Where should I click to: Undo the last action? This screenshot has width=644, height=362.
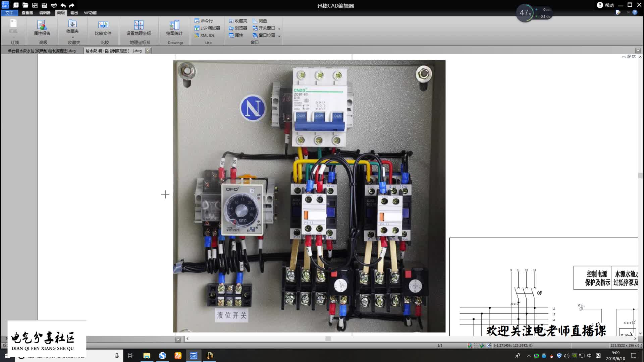click(63, 5)
